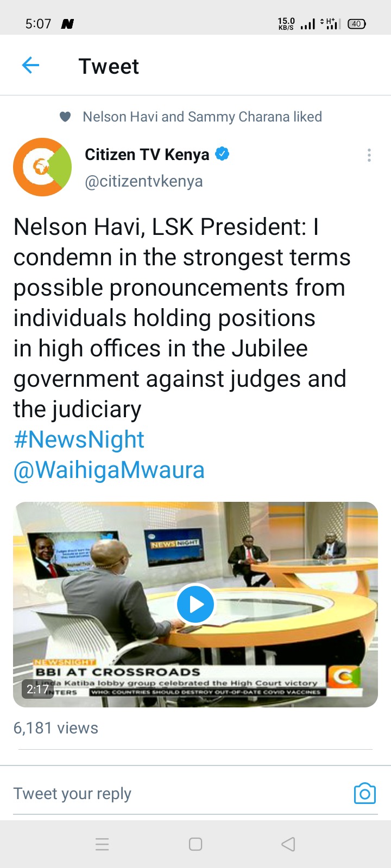Open Citizen TV Kenya profile picture
Viewport: 391px width, 868px height.
pos(42,167)
